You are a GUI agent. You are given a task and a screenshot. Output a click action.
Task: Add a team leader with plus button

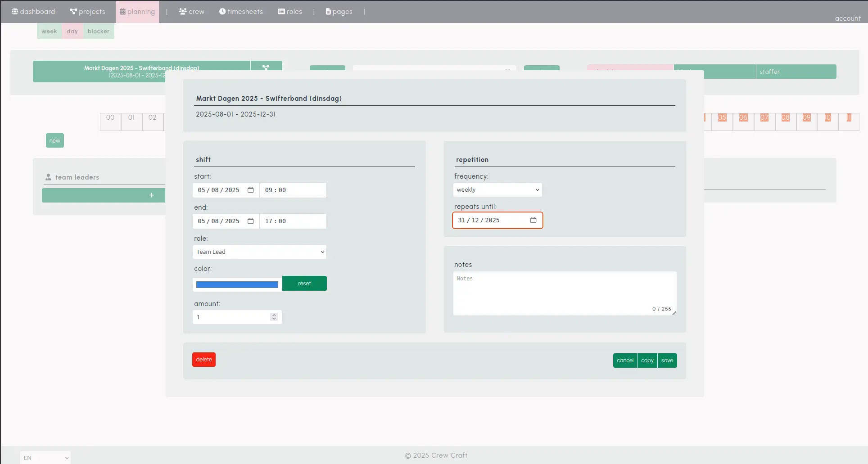point(151,195)
